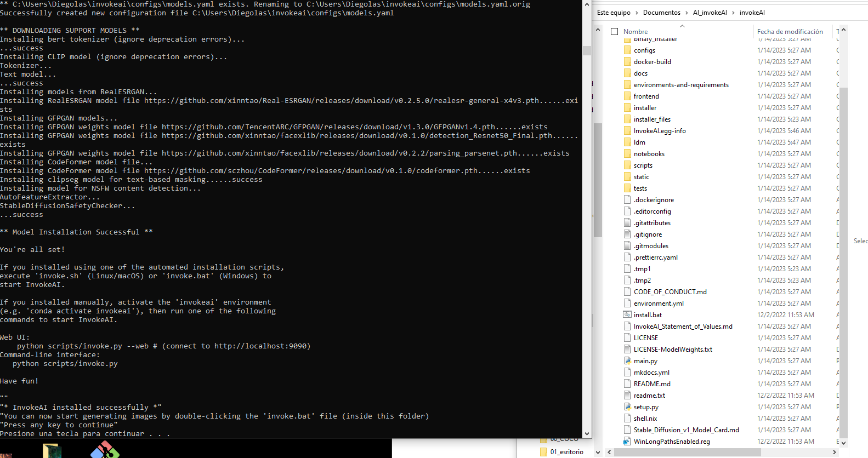Select the readme.txt file icon
The width and height of the screenshot is (868, 458).
click(x=627, y=396)
